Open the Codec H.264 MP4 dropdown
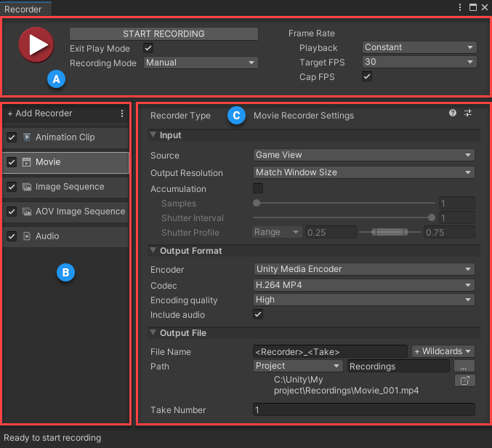The width and height of the screenshot is (492, 448). coord(363,285)
